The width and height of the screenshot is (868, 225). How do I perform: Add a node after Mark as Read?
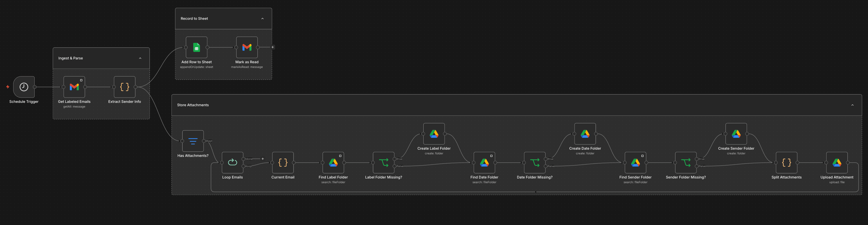point(273,47)
